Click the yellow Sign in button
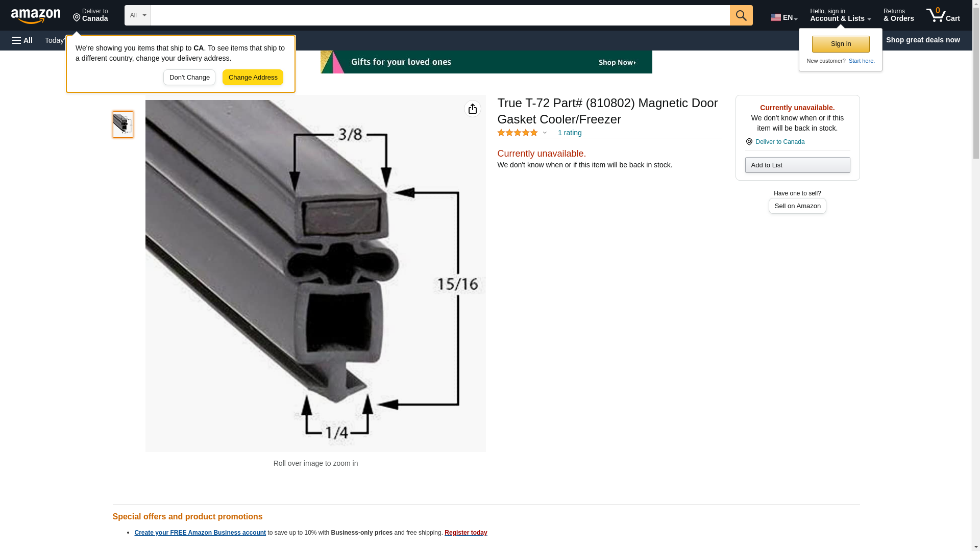Viewport: 980px width, 551px height. coord(841,44)
